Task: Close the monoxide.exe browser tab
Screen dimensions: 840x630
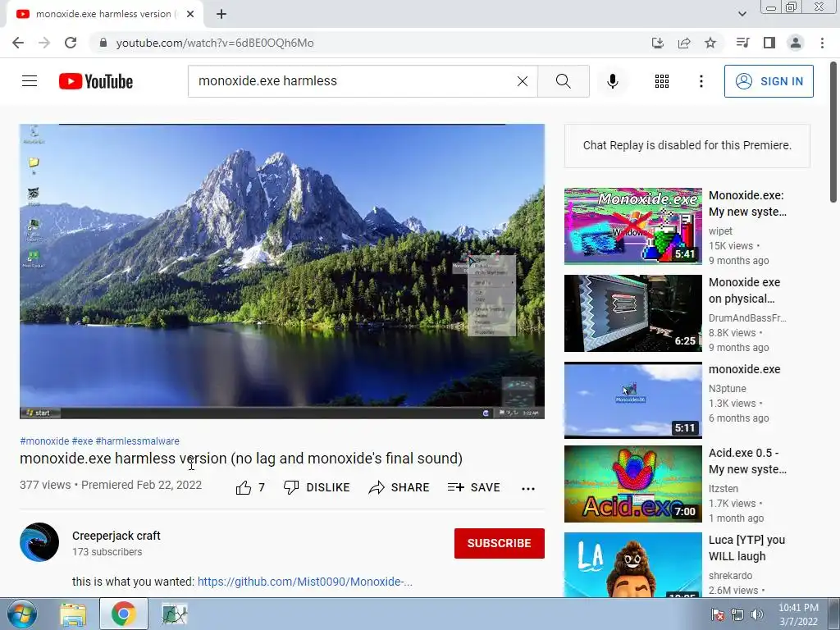Action: 190,15
